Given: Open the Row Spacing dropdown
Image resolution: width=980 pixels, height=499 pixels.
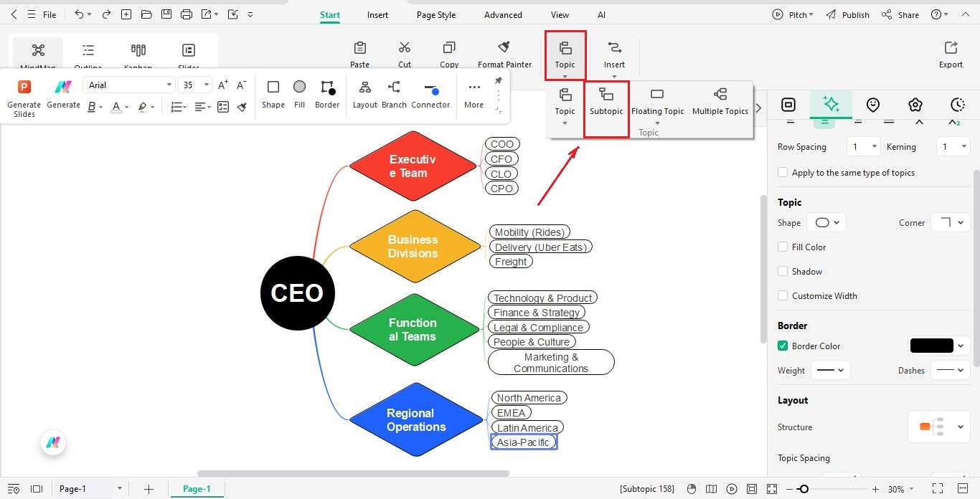Looking at the screenshot, I should coord(863,146).
